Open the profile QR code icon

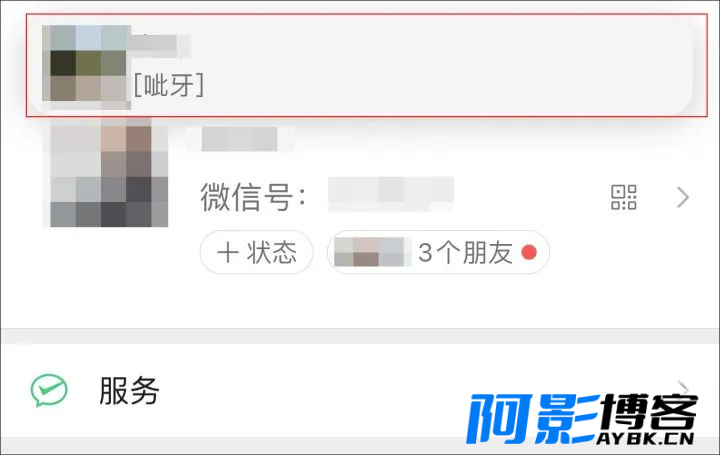point(624,197)
